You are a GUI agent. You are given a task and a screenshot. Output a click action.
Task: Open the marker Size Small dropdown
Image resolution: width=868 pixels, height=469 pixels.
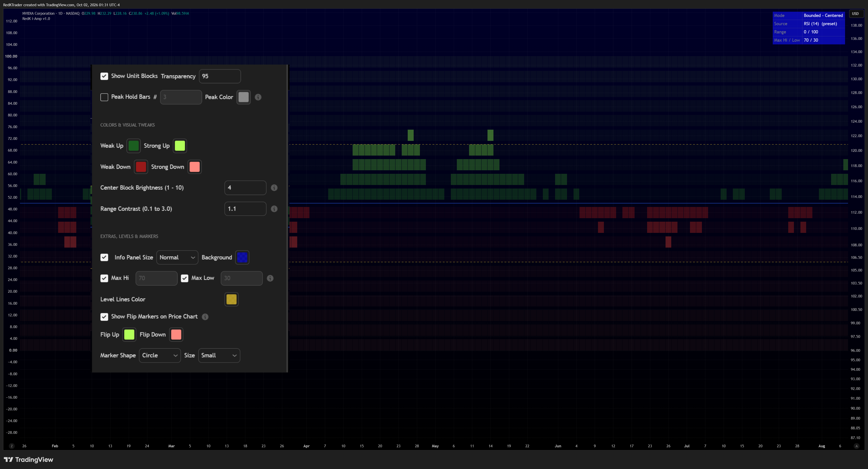(219, 356)
